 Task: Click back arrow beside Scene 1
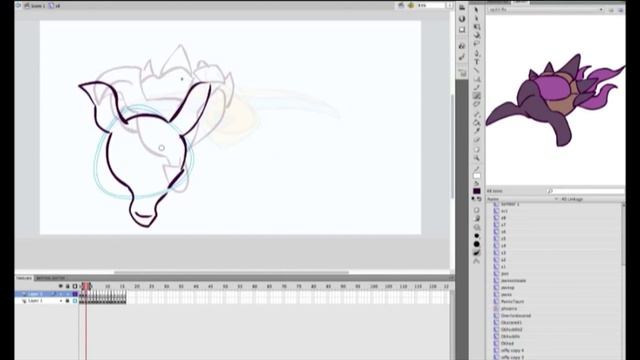point(18,5)
